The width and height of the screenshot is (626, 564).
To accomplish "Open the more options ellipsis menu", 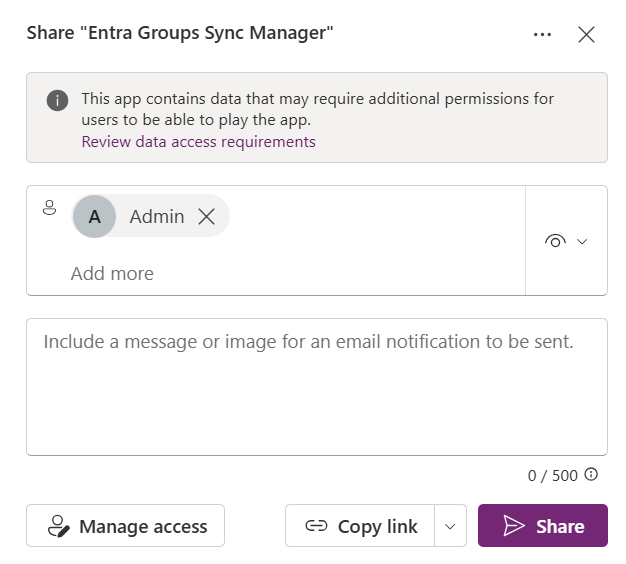I will (x=543, y=34).
